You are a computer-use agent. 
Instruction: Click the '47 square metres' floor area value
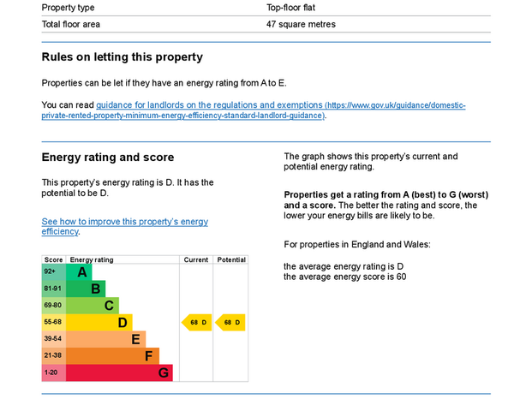pos(301,25)
